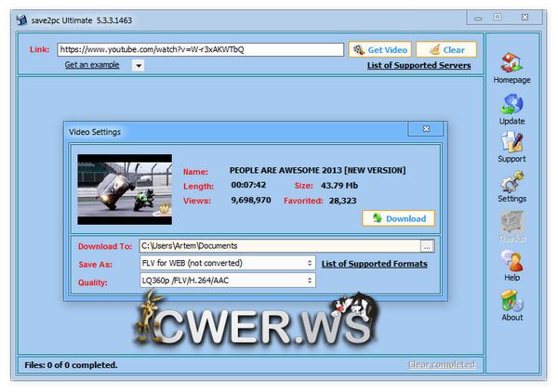
Task: Click the save2pc app icon in title bar
Action: pyautogui.click(x=21, y=18)
